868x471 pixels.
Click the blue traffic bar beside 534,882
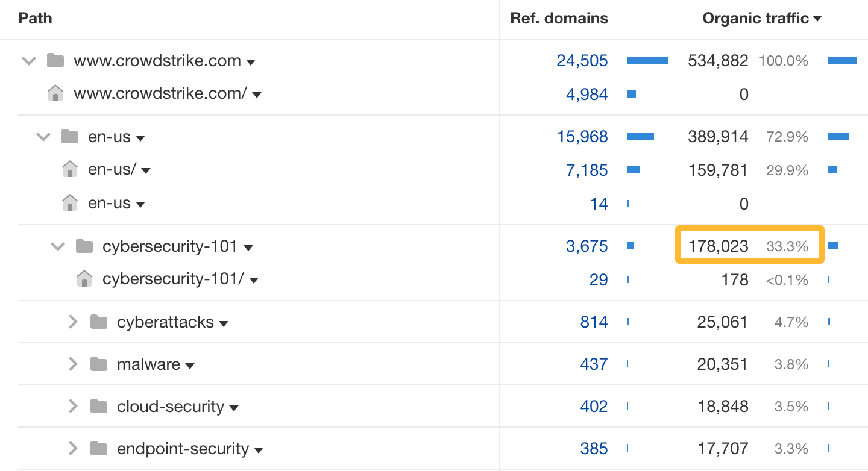point(844,60)
